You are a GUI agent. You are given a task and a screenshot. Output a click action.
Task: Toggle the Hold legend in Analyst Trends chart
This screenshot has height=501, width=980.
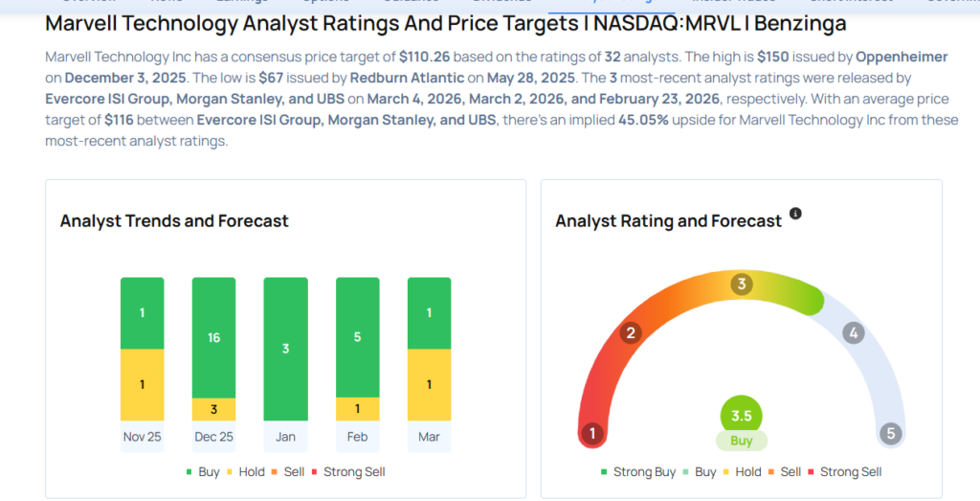245,471
